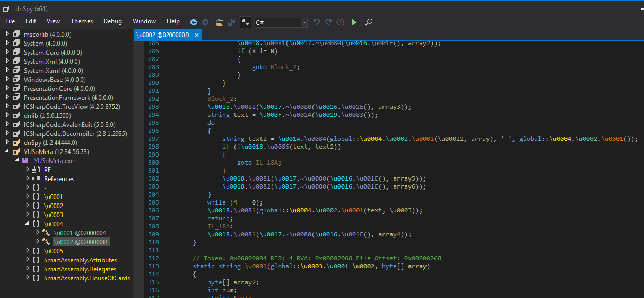Open the Debug menu
The height and width of the screenshot is (298, 644).
point(112,21)
